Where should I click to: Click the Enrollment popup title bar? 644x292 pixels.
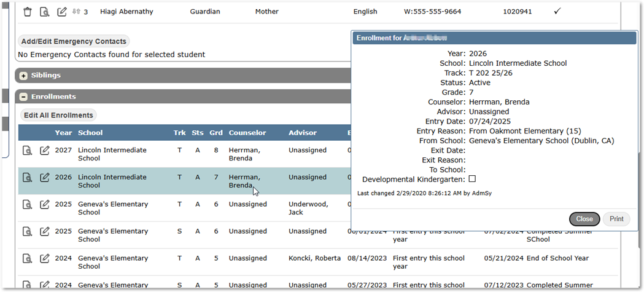494,38
